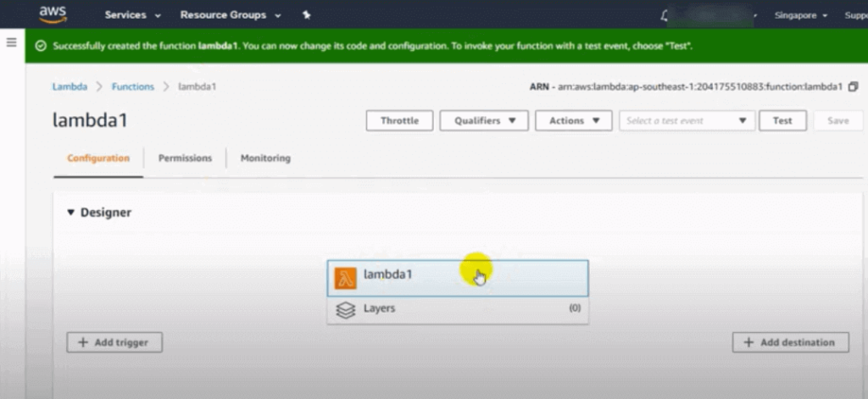The width and height of the screenshot is (868, 399).
Task: Click the Save button
Action: 838,120
